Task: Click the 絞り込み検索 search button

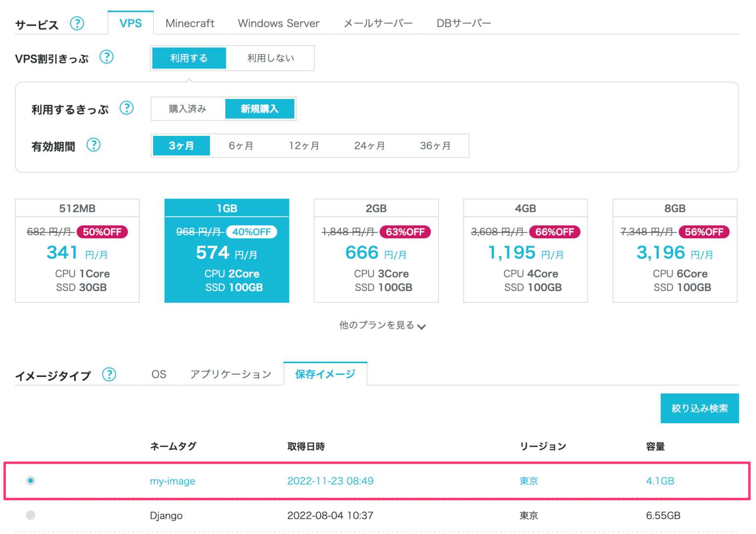Action: (x=699, y=408)
